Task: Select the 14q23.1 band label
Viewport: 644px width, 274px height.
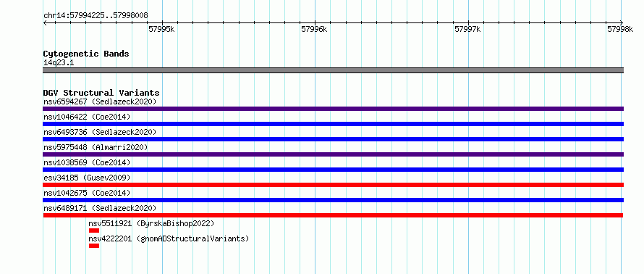Action: point(59,63)
